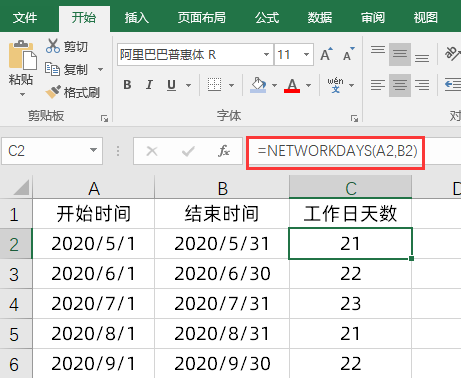The image size is (461, 378).
Task: Open Font group dialog launcher
Action: click(354, 119)
